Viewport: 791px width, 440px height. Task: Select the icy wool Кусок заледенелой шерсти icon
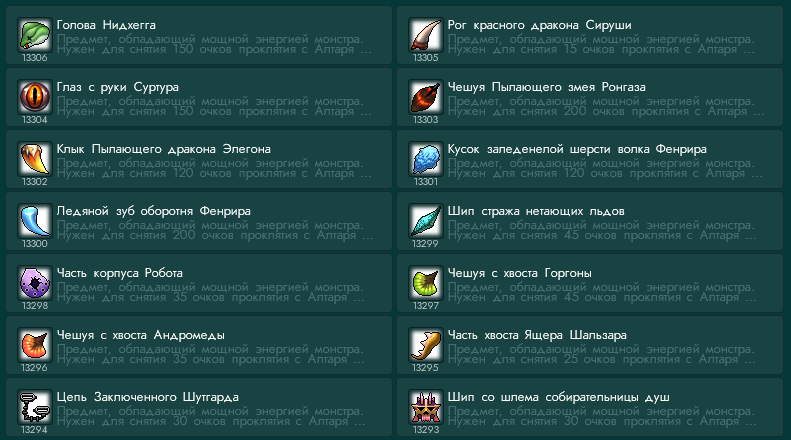(426, 159)
